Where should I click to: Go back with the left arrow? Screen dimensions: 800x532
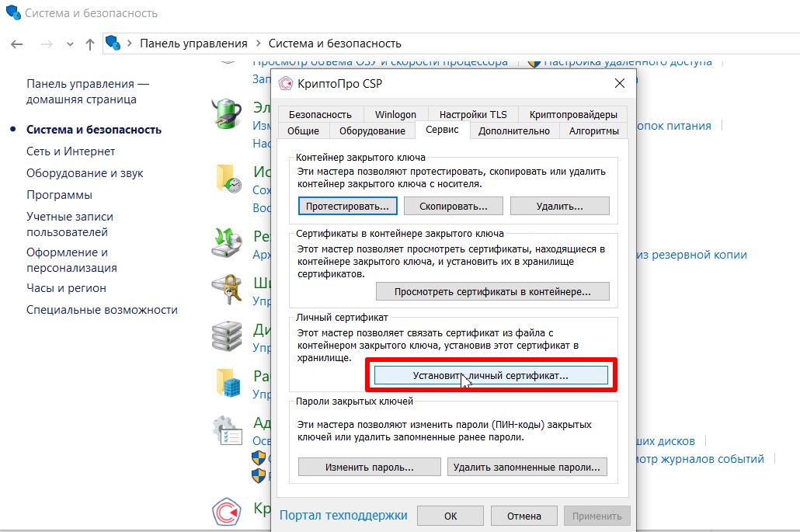tap(17, 44)
